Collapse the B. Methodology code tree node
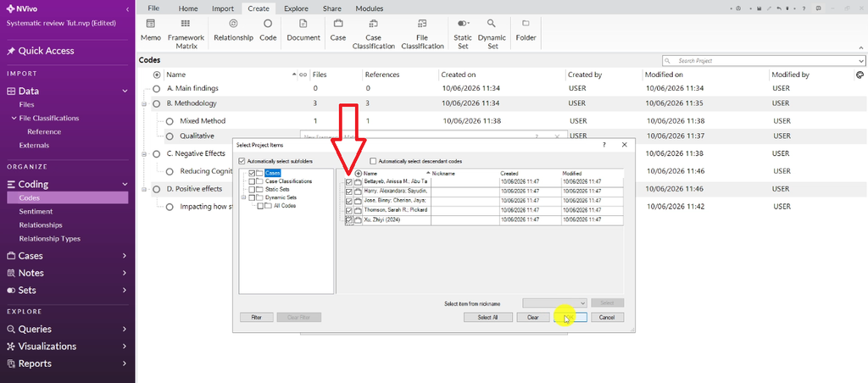 pyautogui.click(x=144, y=104)
